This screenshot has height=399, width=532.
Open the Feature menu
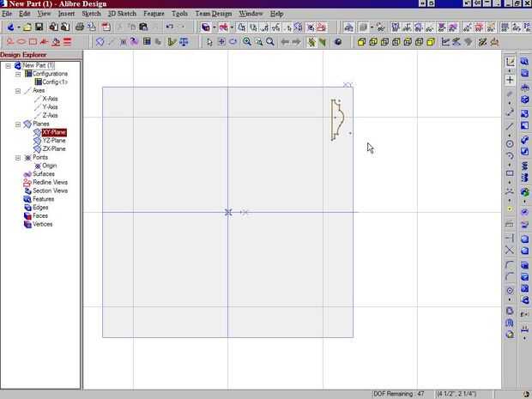click(x=154, y=14)
